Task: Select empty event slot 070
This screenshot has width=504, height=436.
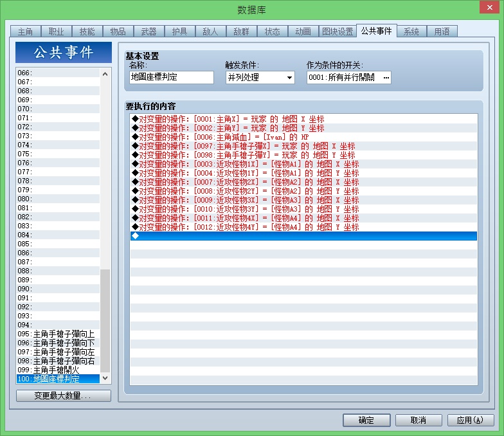Action: tap(58, 109)
